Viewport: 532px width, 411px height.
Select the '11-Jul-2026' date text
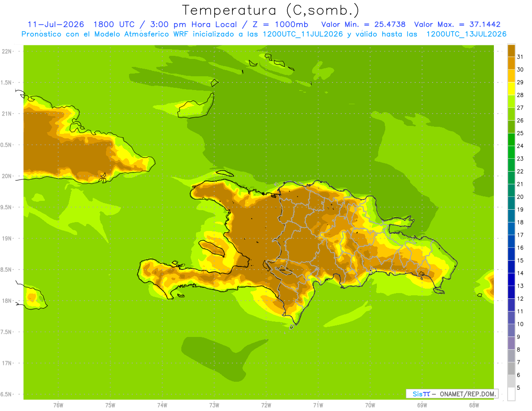click(56, 24)
